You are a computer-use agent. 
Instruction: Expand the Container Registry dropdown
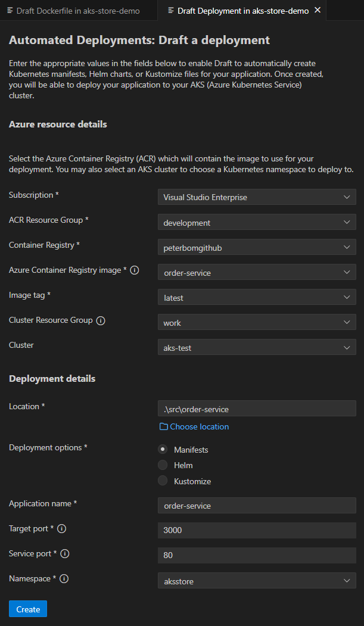(257, 248)
